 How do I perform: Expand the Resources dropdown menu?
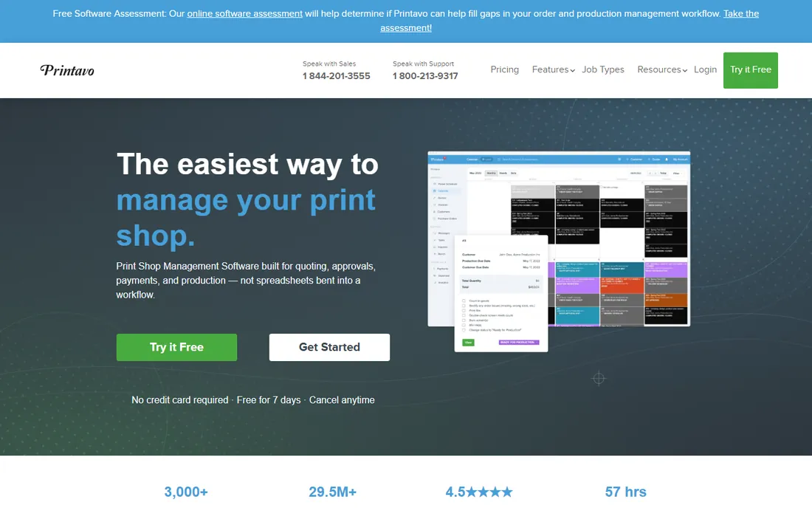pos(662,69)
